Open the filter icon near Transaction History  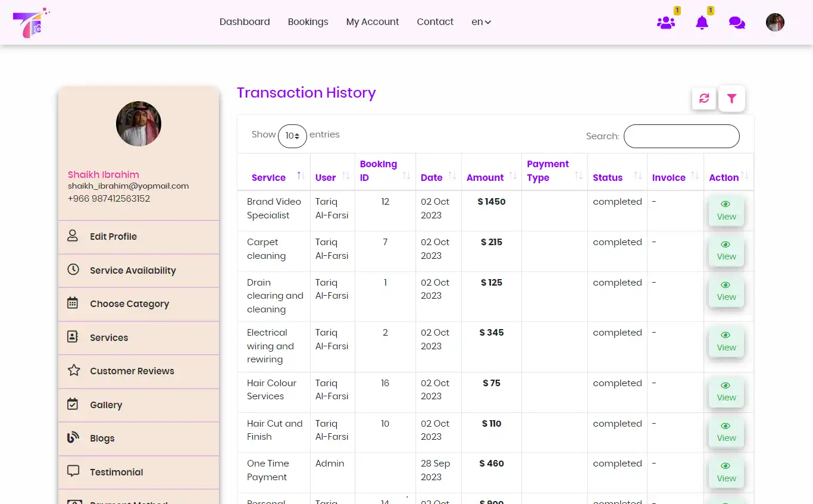pyautogui.click(x=731, y=99)
